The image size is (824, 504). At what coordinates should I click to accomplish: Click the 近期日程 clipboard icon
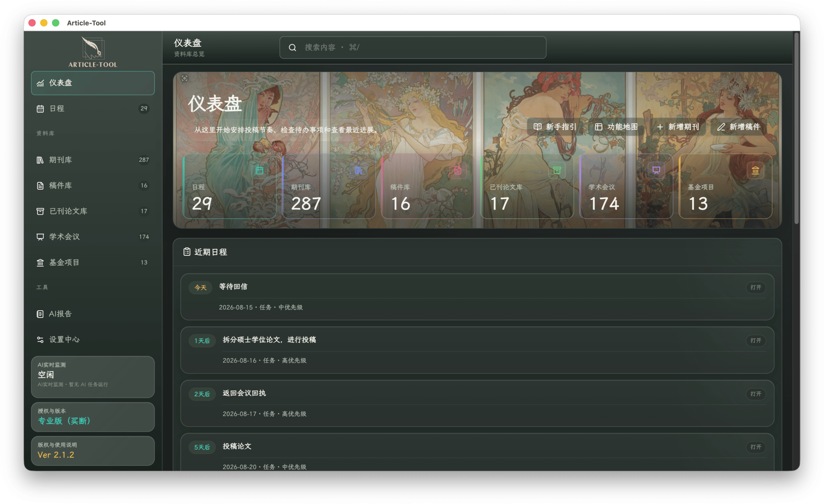[x=187, y=252]
